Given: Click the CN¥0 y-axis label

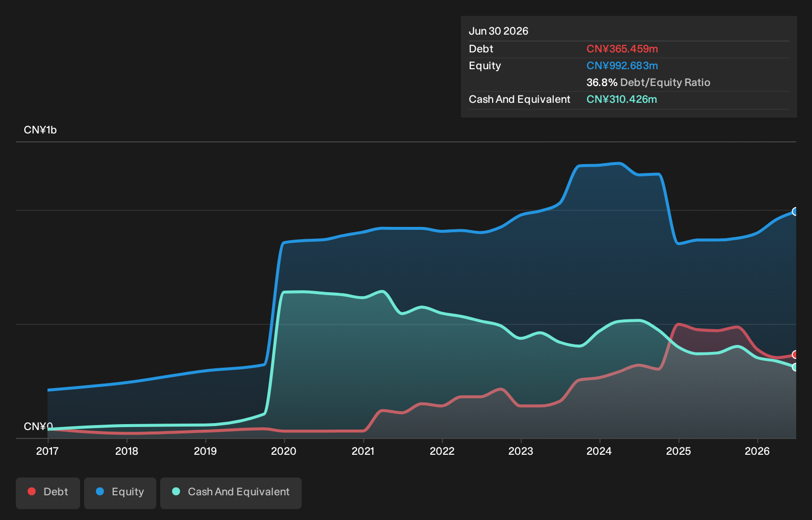Looking at the screenshot, I should (38, 426).
